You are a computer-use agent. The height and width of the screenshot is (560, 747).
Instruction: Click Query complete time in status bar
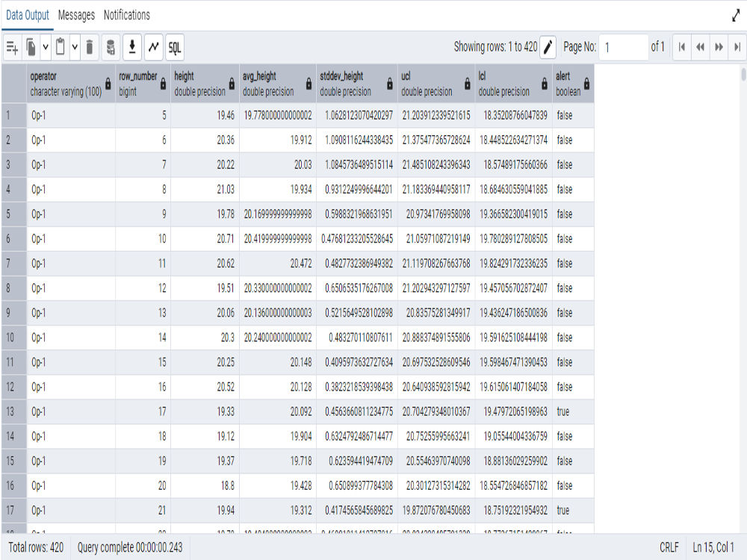[130, 547]
